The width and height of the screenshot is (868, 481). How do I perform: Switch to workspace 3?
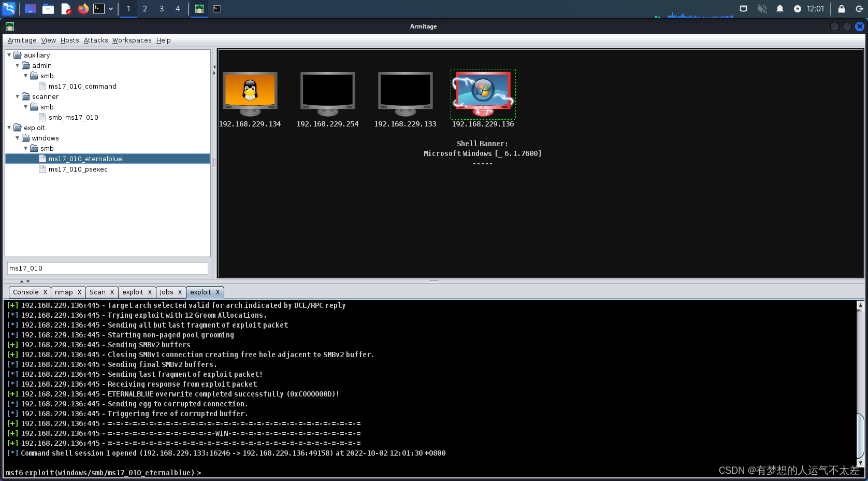(x=162, y=9)
